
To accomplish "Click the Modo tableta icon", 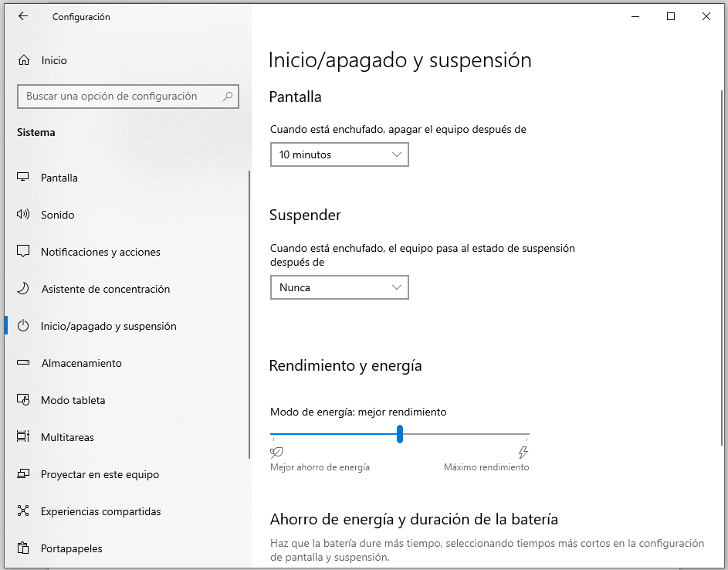I will (22, 399).
